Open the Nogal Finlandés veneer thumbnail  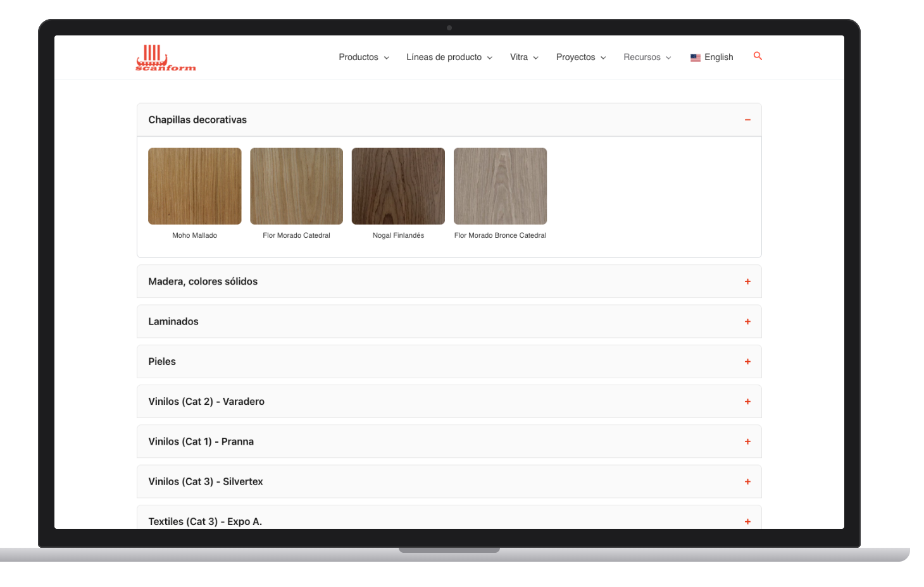398,186
